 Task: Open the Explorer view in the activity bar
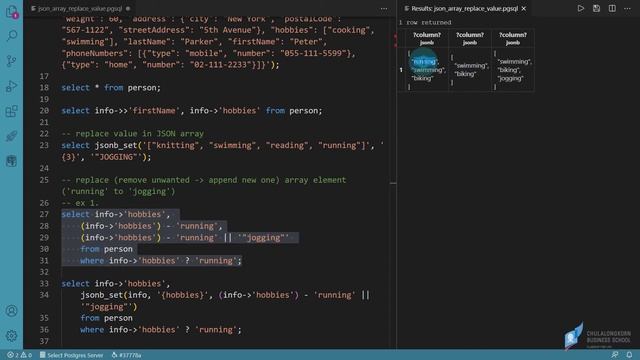click(11, 11)
